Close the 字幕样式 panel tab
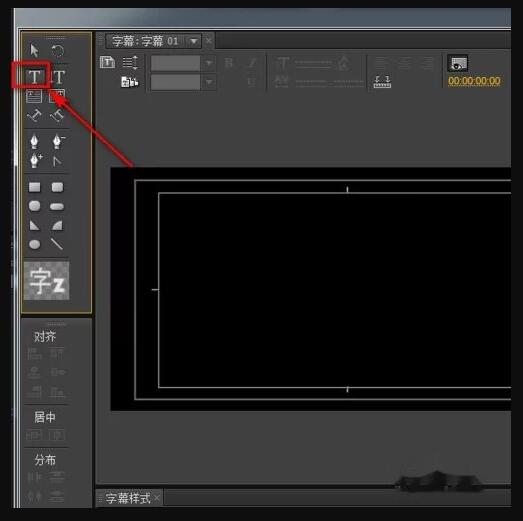523x521 pixels. pos(157,498)
